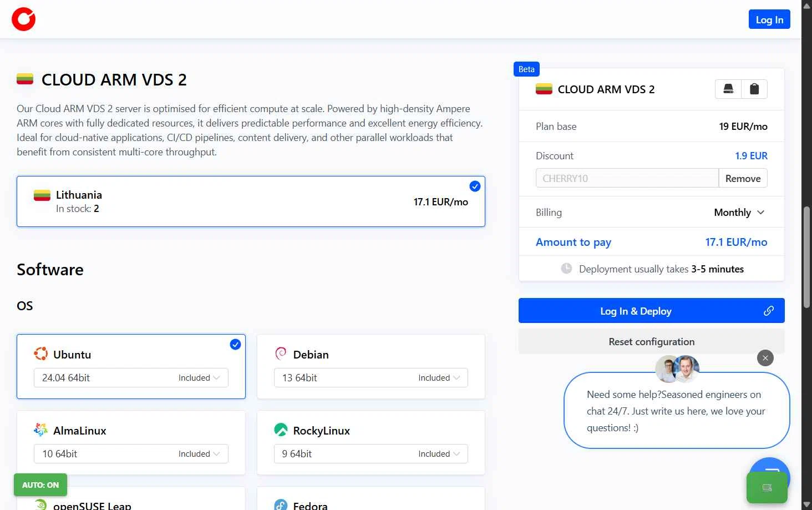Open the Debian 13 64bit version dropdown
This screenshot has width=812, height=510.
[371, 378]
